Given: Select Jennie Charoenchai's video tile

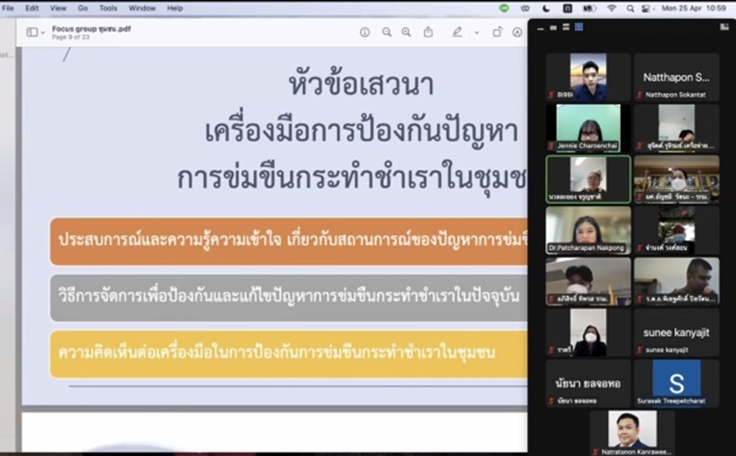Looking at the screenshot, I should 588,127.
